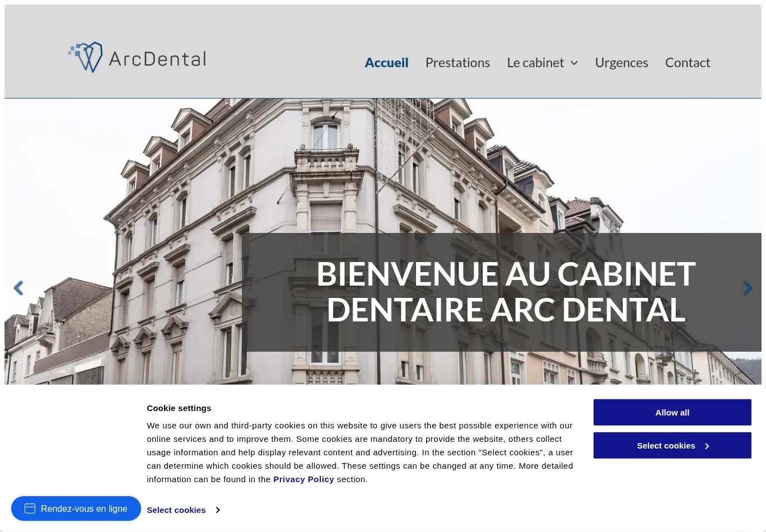Open the Privacy Policy link

coord(303,479)
